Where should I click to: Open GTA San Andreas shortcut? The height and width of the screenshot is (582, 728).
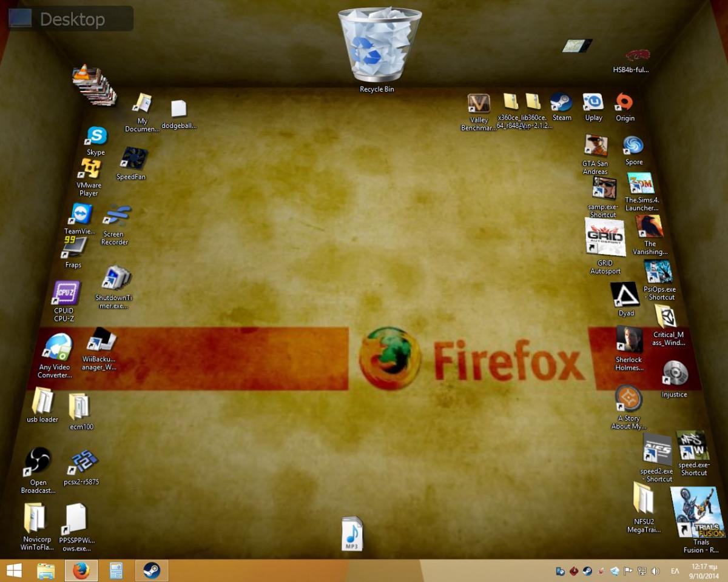[x=596, y=146]
